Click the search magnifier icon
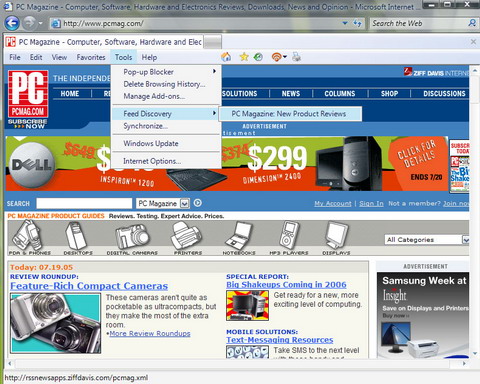The image size is (480, 384). 472,23
